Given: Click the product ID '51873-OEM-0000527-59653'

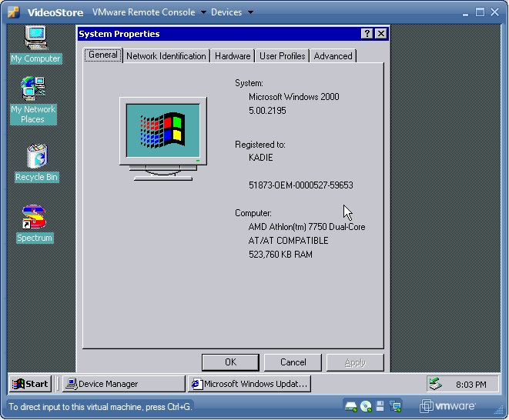Looking at the screenshot, I should tap(300, 185).
